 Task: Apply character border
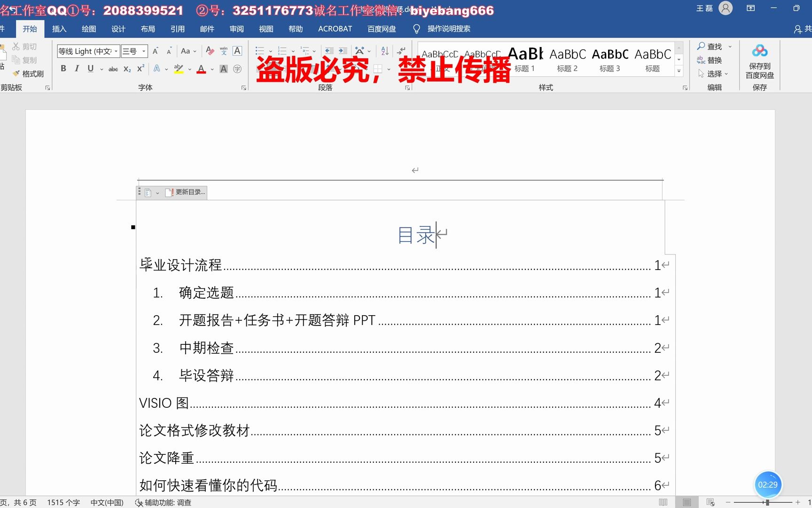coord(237,51)
